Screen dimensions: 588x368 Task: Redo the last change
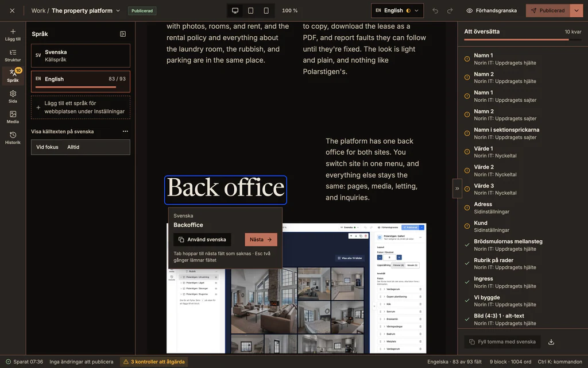pyautogui.click(x=450, y=10)
